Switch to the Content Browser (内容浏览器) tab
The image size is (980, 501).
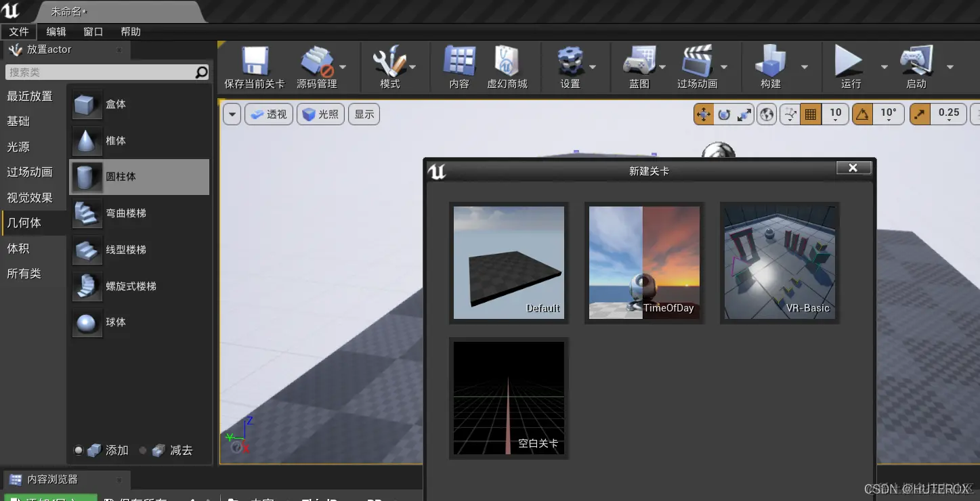[66, 479]
